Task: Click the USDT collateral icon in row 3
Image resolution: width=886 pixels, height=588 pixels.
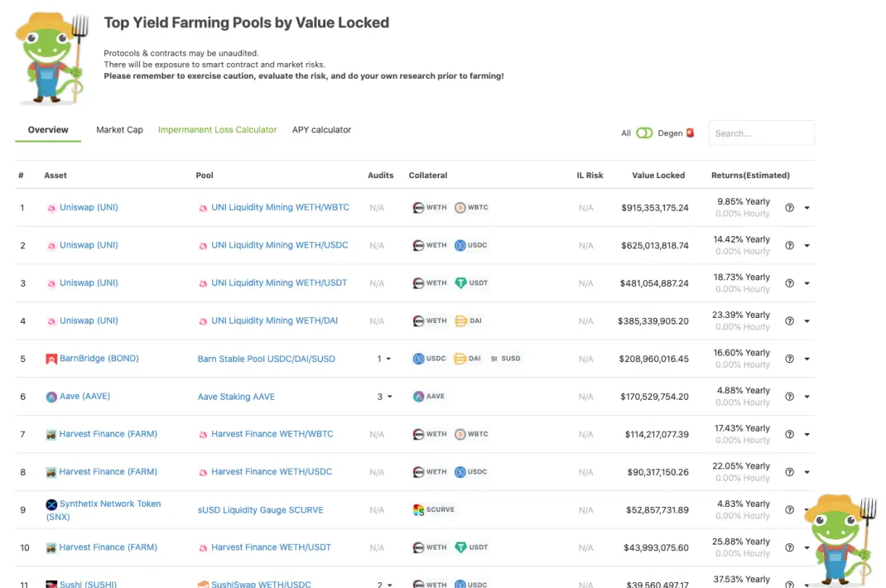Action: (460, 282)
